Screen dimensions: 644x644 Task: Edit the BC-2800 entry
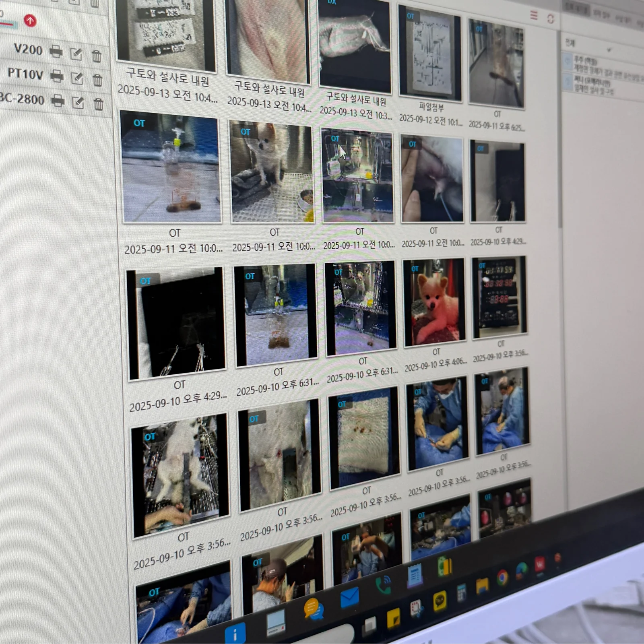coord(78,103)
